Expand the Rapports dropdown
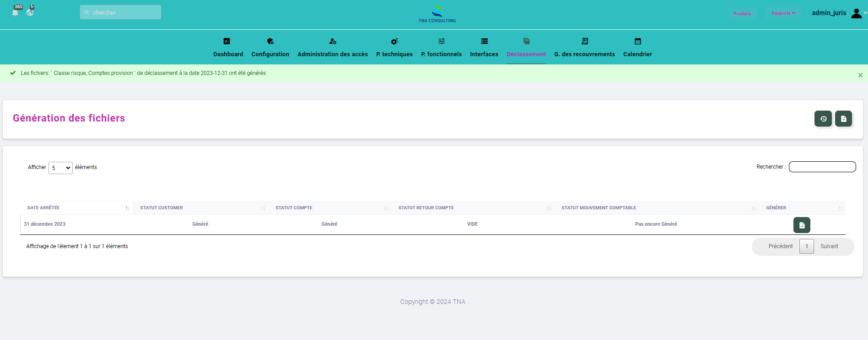This screenshot has width=868, height=340. [783, 13]
